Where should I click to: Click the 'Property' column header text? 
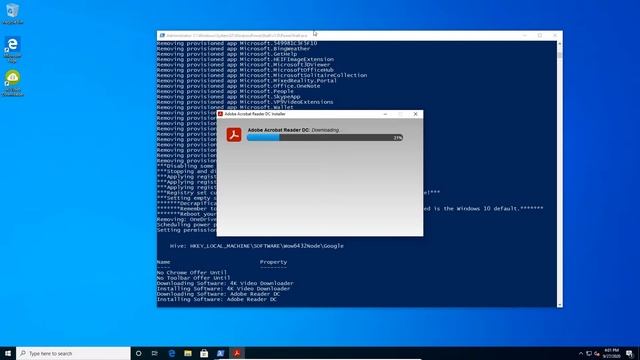click(x=273, y=262)
